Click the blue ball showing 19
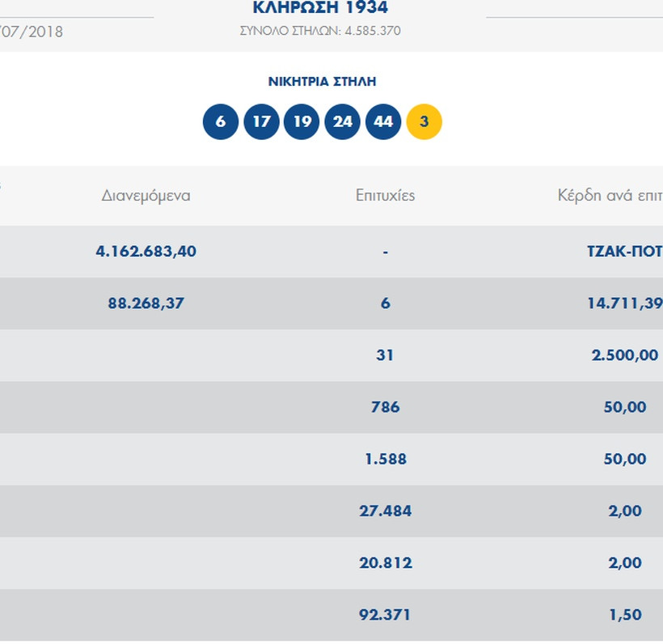663x644 pixels. point(302,122)
